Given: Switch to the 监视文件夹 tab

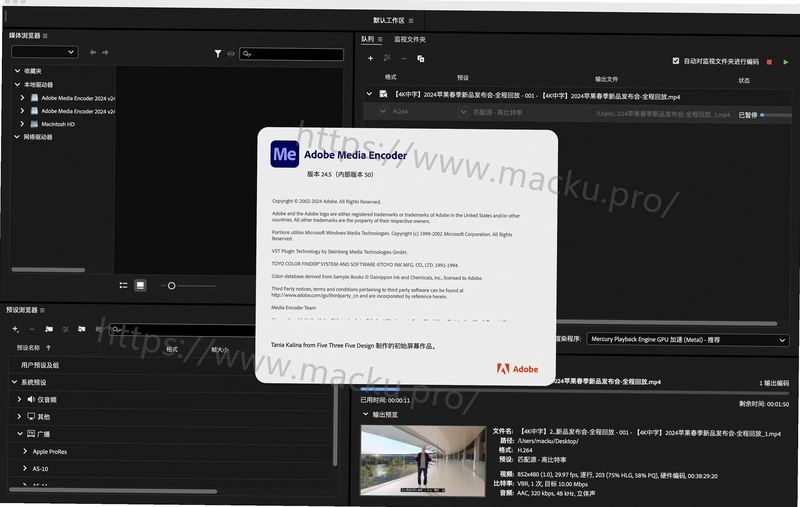Looking at the screenshot, I should click(x=410, y=39).
